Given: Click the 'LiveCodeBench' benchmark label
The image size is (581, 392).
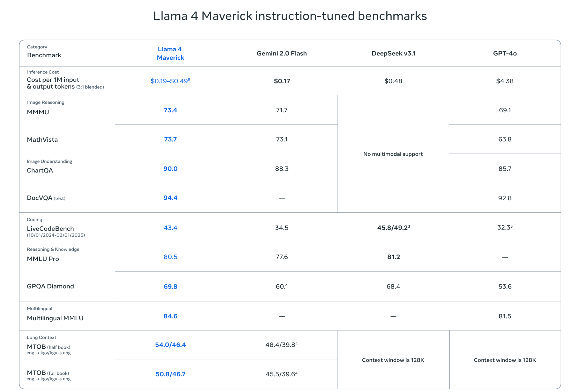Looking at the screenshot, I should coord(50,229).
